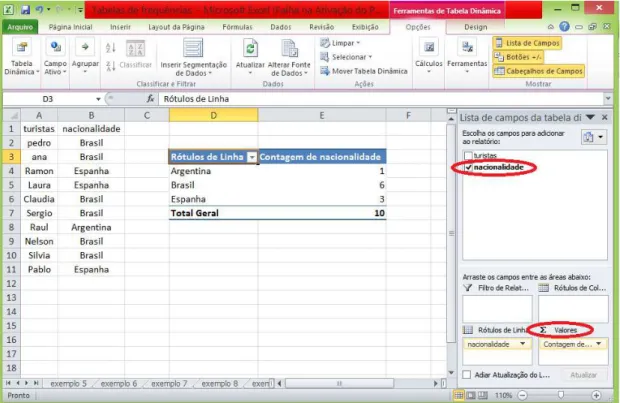Open the Rótulos de Linha filter dropdown
Image resolution: width=620 pixels, height=403 pixels.
pos(252,157)
